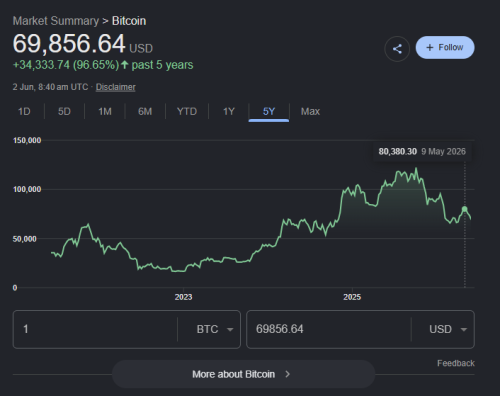Click the 100,000 y-axis label
Viewport: 500px width, 396px height.
point(27,189)
